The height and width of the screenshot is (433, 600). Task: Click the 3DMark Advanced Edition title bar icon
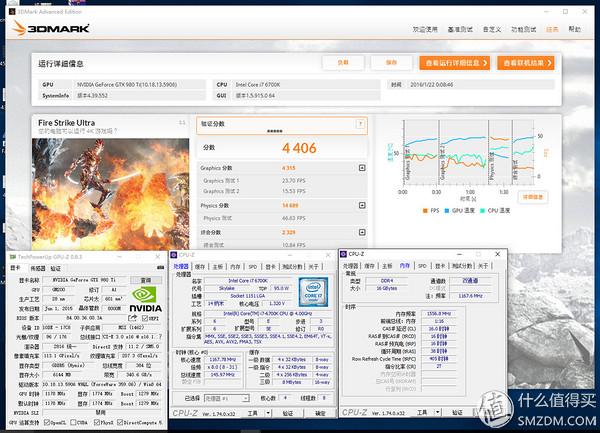click(x=12, y=11)
